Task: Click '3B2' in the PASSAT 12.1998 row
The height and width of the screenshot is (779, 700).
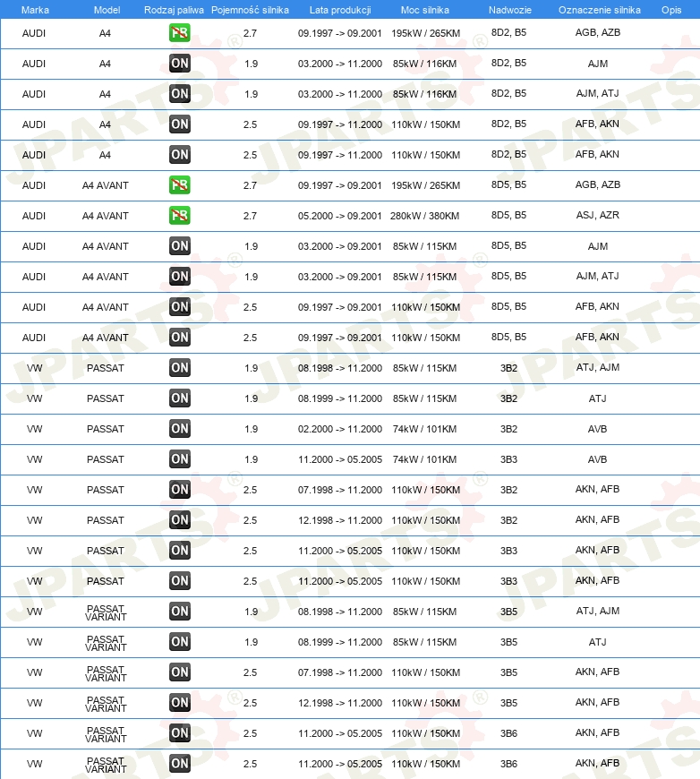Action: click(508, 520)
